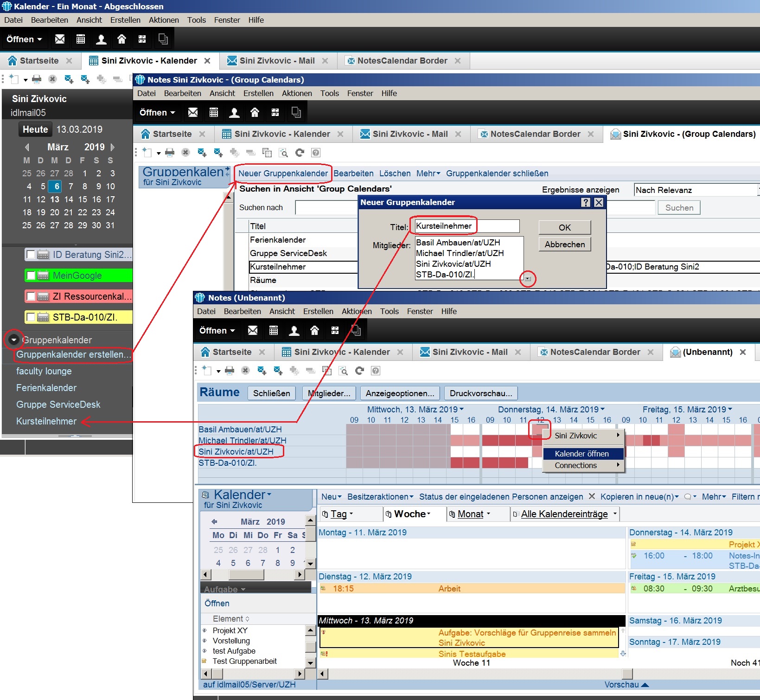Open the top-left Öffnen dropdown

point(24,39)
